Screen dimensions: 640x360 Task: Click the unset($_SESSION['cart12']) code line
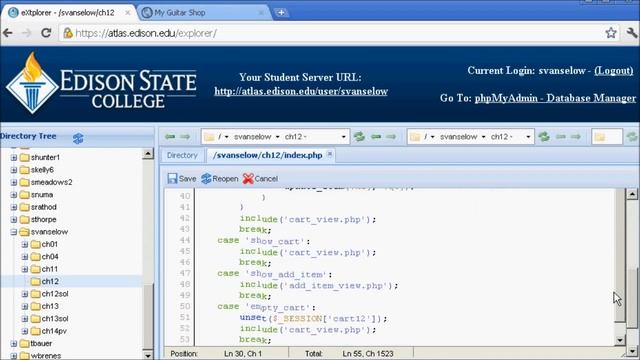[x=313, y=318]
